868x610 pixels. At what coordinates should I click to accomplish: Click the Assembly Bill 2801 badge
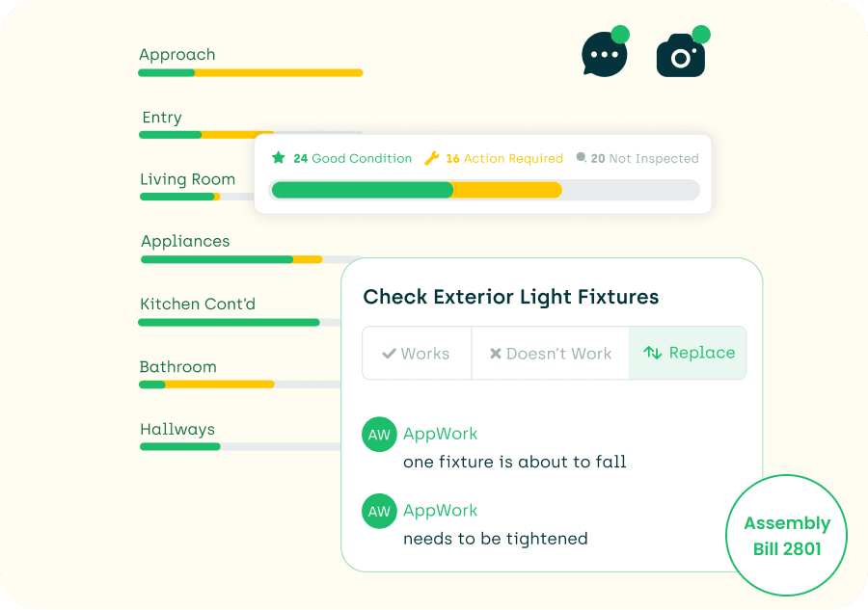coord(787,536)
